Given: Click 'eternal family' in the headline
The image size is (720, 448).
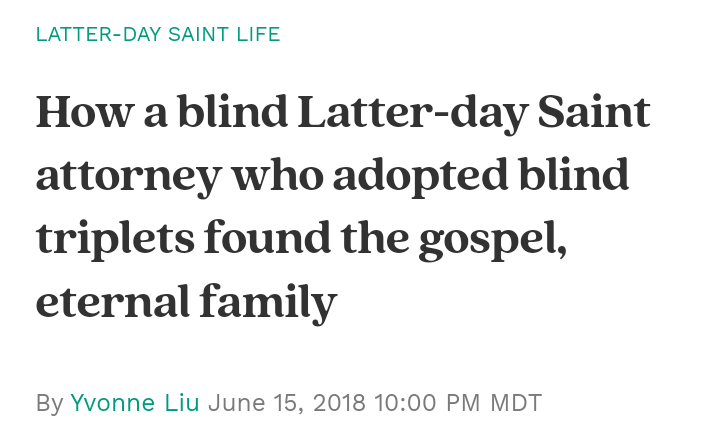Looking at the screenshot, I should point(186,301).
